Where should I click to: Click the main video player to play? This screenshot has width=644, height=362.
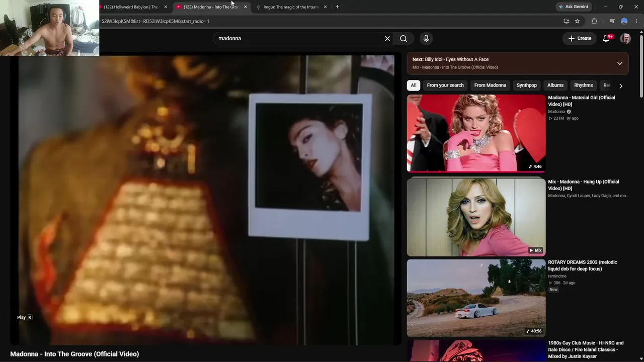[206, 200]
